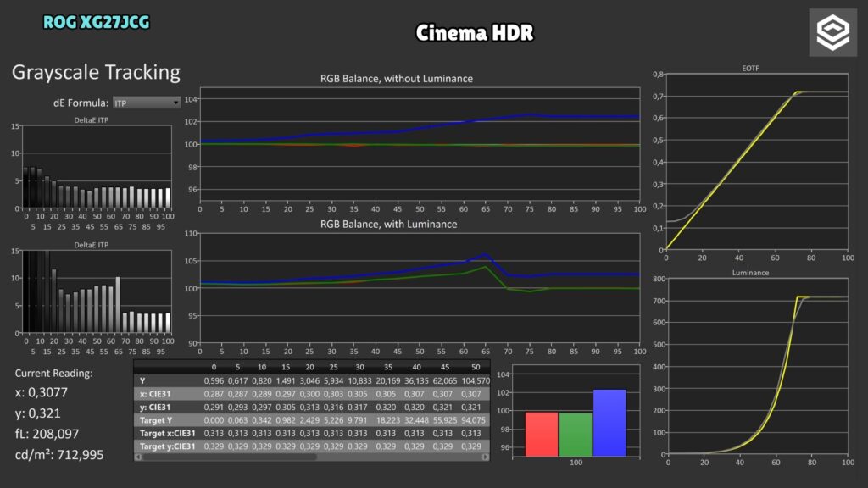
Task: Click the Grayscale Tracking heading
Action: click(96, 73)
